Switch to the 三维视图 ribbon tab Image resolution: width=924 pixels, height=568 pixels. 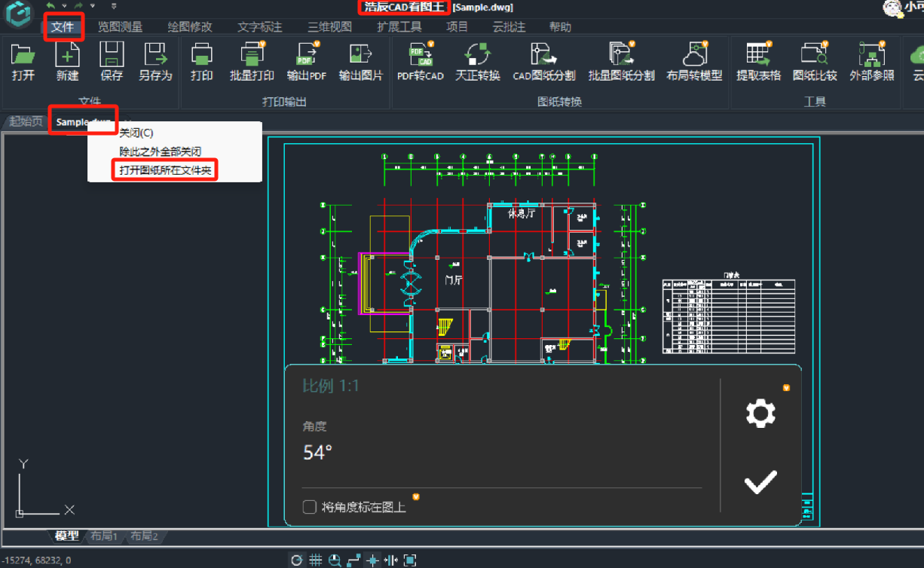(x=329, y=27)
